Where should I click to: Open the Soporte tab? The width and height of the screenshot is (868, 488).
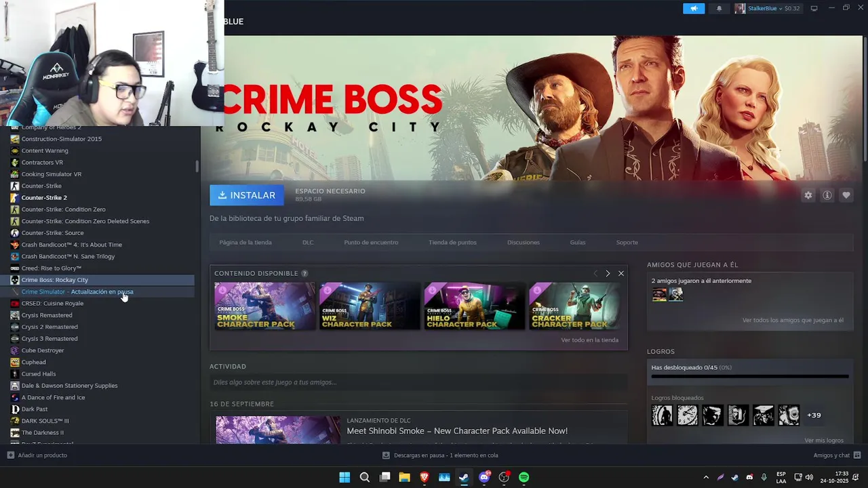pyautogui.click(x=627, y=242)
